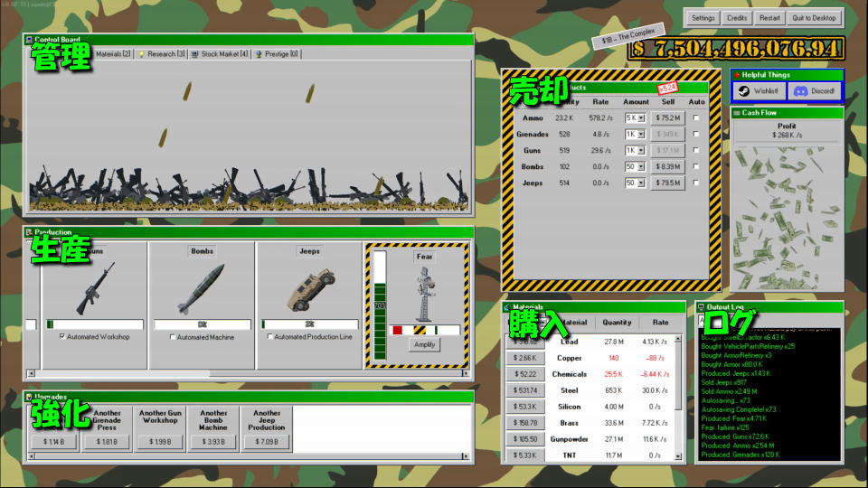Click the Cash Flow panel title icon
Viewport: 868px width, 488px height.
(x=737, y=113)
